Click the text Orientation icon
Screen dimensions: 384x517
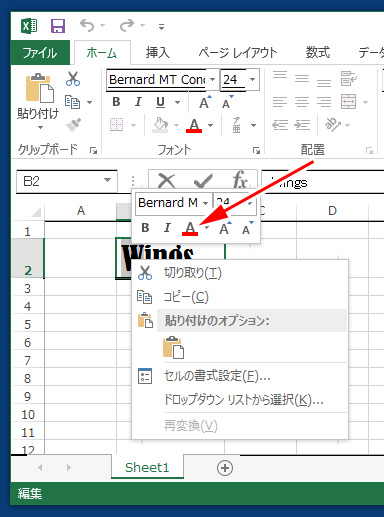tap(333, 125)
